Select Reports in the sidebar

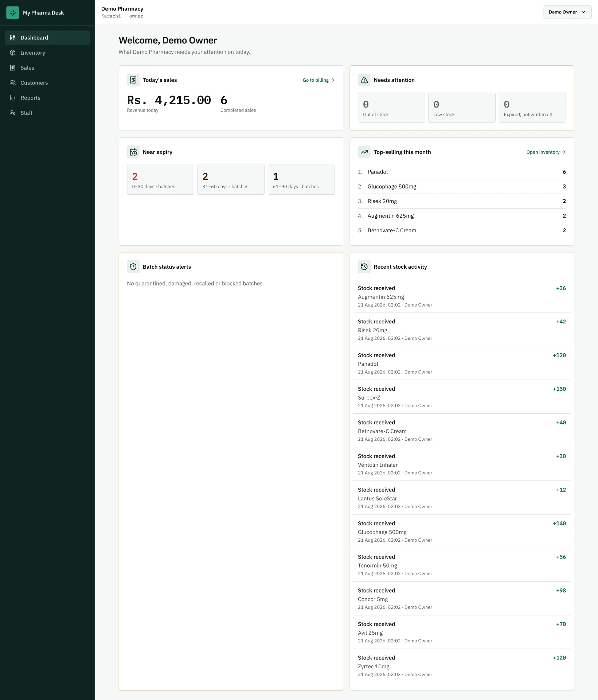pos(47,98)
